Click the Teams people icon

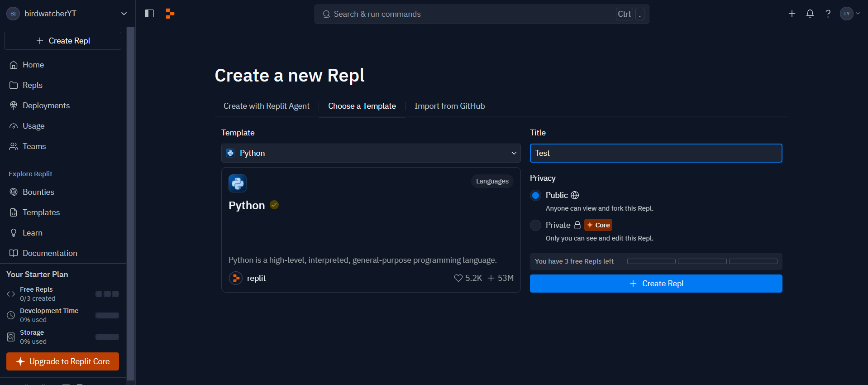[x=14, y=146]
